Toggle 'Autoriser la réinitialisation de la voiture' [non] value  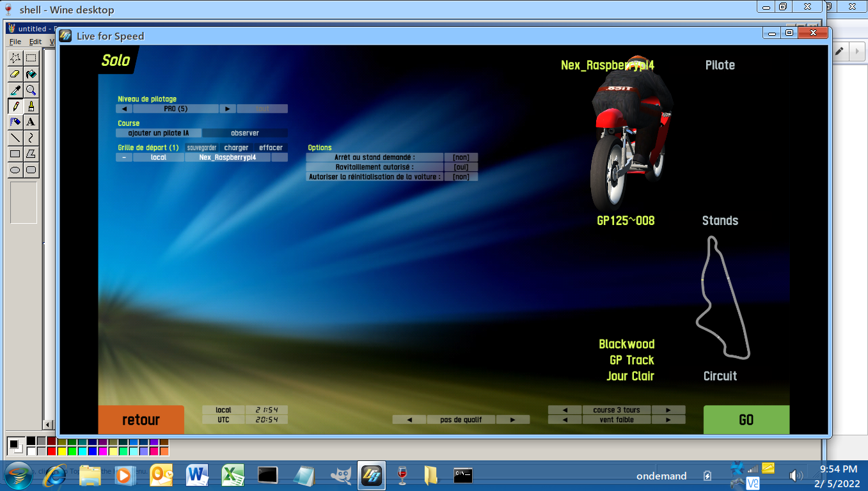[461, 176]
